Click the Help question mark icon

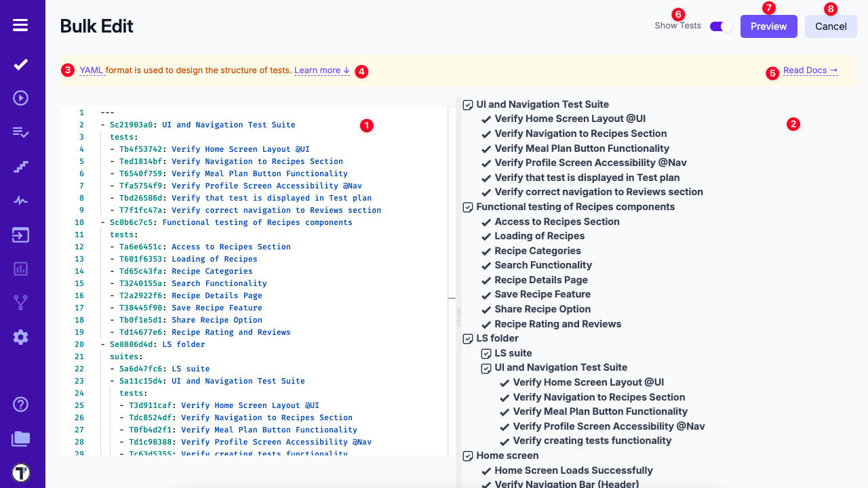point(20,405)
